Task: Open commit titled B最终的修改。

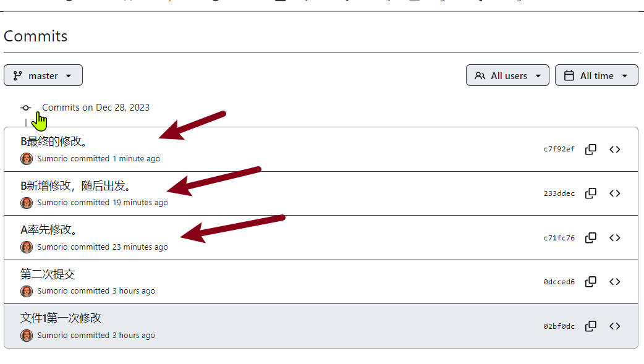Action: (x=54, y=142)
